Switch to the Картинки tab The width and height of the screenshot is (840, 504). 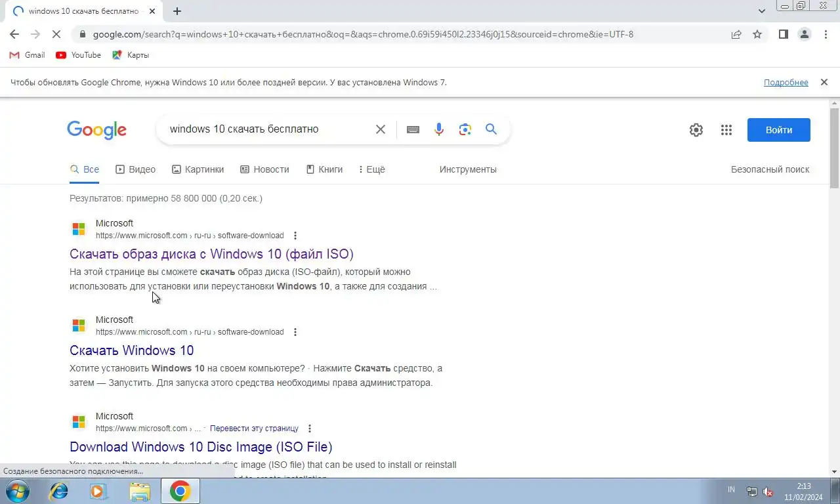[198, 169]
